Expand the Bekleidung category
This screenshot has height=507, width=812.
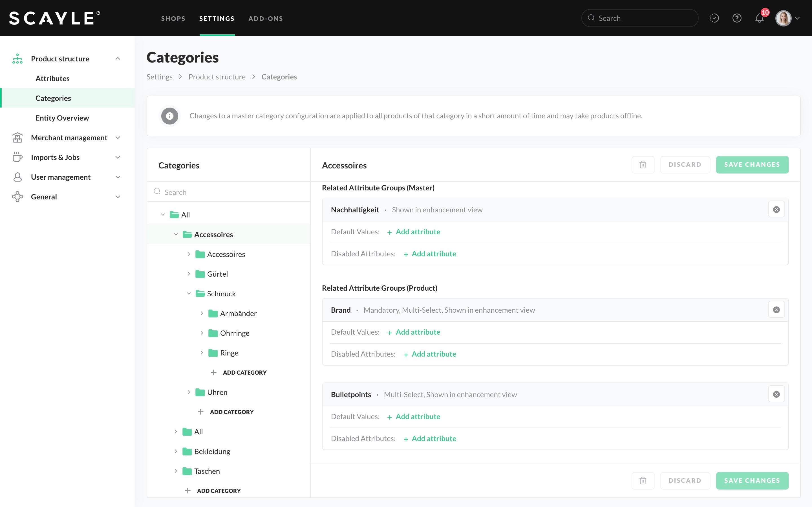[x=176, y=451]
